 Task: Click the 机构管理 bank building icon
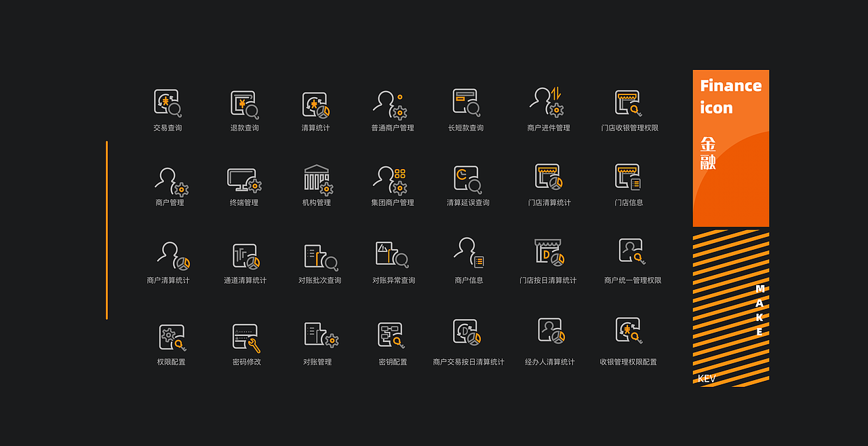click(318, 180)
